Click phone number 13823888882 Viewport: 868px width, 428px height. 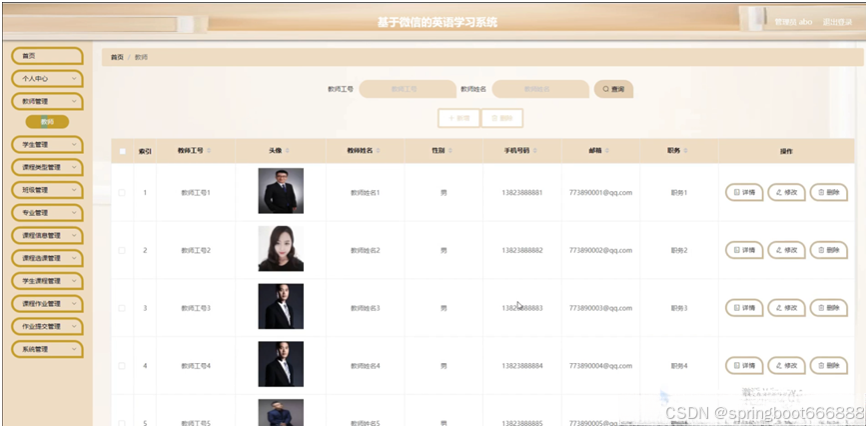(x=522, y=250)
